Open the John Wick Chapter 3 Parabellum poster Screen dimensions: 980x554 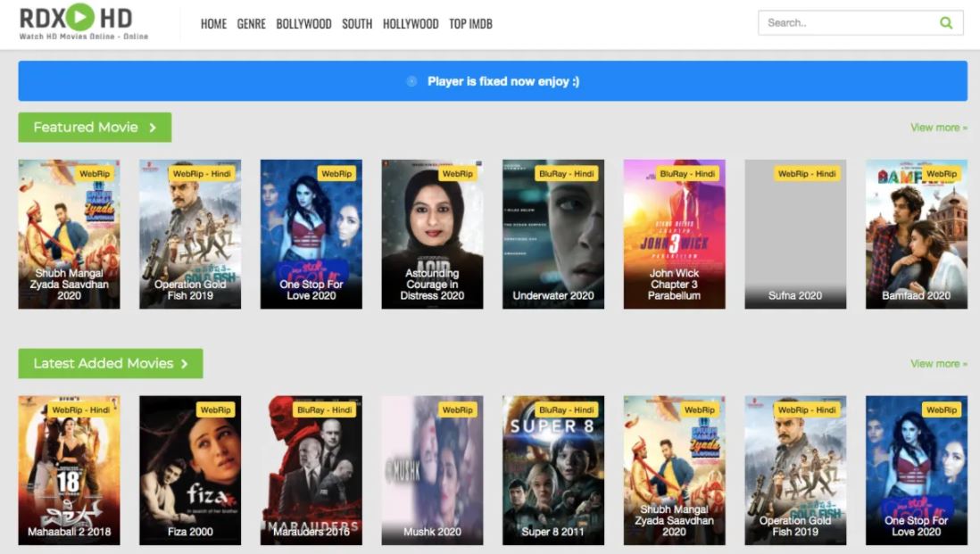pyautogui.click(x=674, y=234)
